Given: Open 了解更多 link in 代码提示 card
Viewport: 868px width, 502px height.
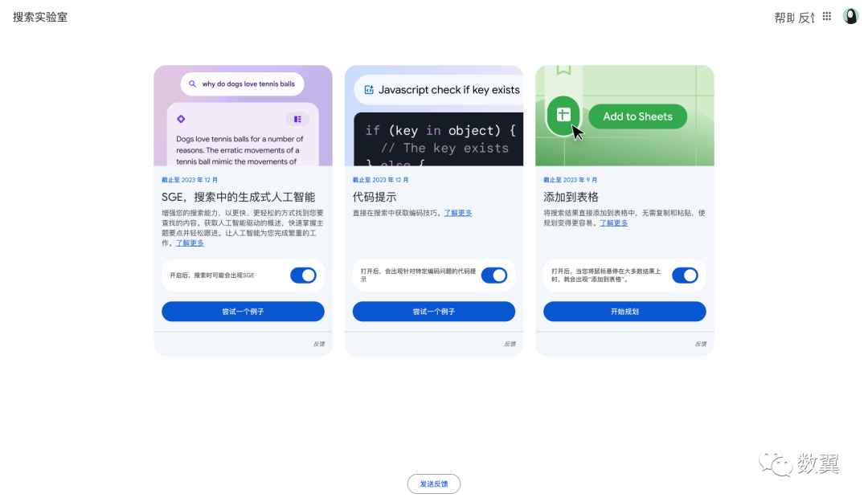Looking at the screenshot, I should pos(458,213).
